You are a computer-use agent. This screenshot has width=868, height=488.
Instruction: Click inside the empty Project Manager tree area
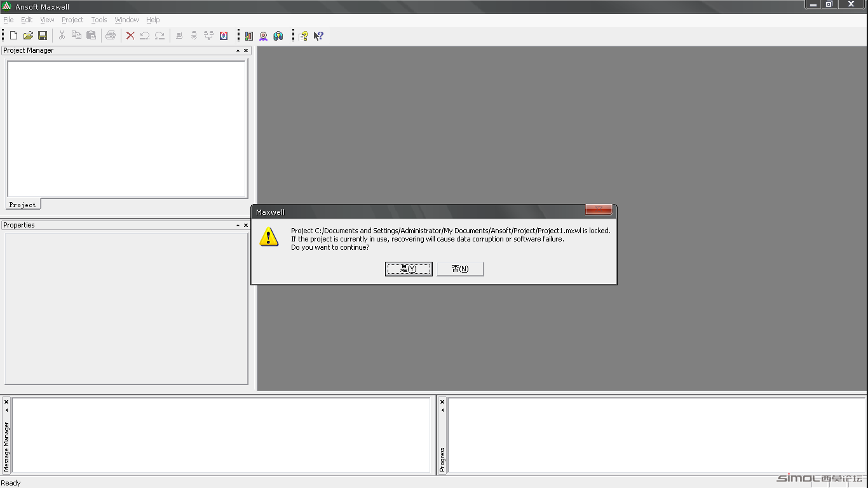[x=127, y=129]
